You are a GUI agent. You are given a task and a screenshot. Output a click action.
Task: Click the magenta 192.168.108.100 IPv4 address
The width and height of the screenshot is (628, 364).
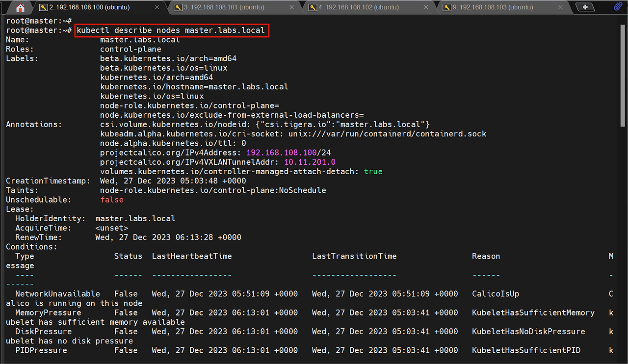click(282, 153)
